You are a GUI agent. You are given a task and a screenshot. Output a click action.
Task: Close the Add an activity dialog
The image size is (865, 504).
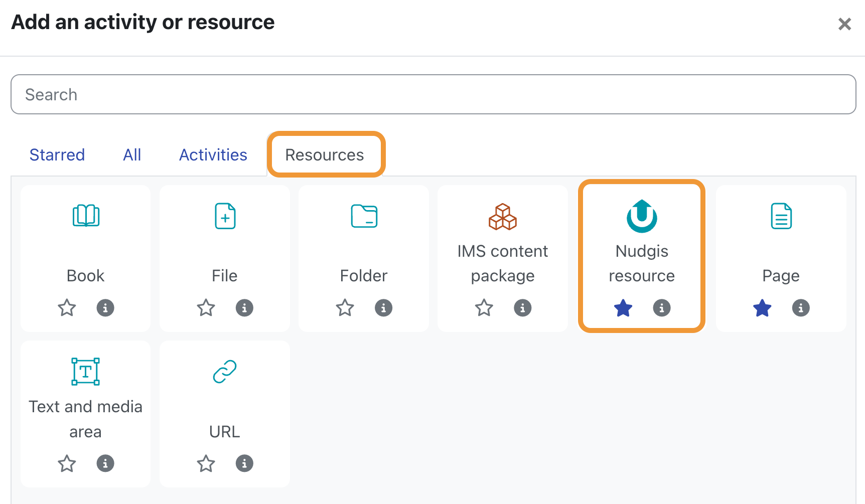tap(845, 24)
